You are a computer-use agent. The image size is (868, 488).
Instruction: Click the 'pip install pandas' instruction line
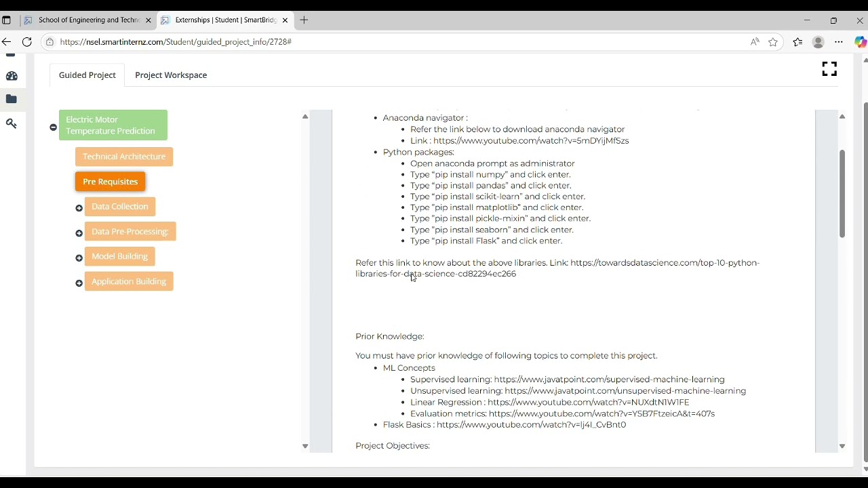[x=491, y=186]
